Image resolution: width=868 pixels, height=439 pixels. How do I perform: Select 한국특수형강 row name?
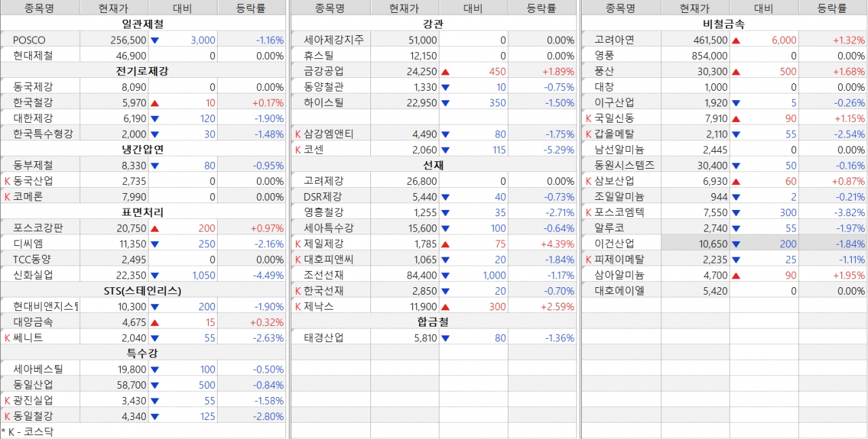click(x=43, y=133)
